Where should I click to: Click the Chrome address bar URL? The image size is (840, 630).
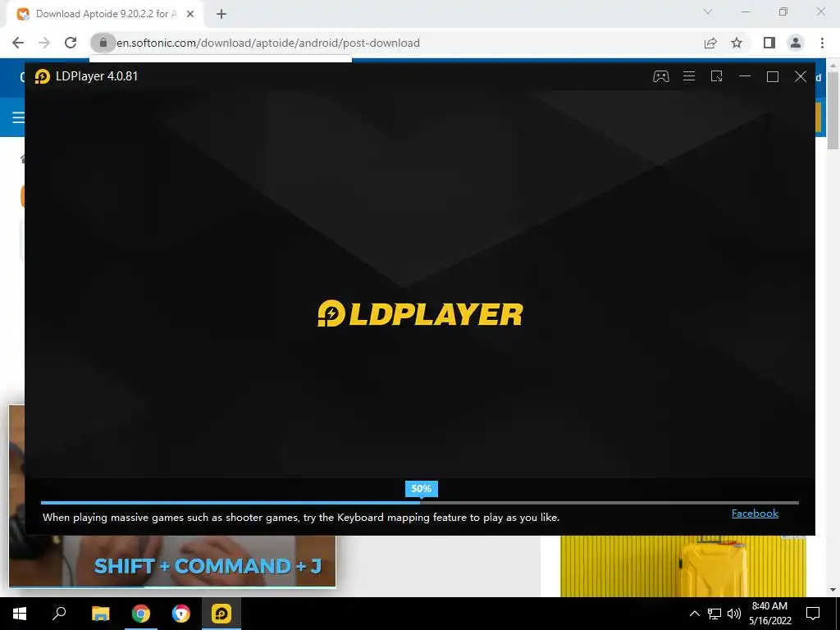pos(268,43)
